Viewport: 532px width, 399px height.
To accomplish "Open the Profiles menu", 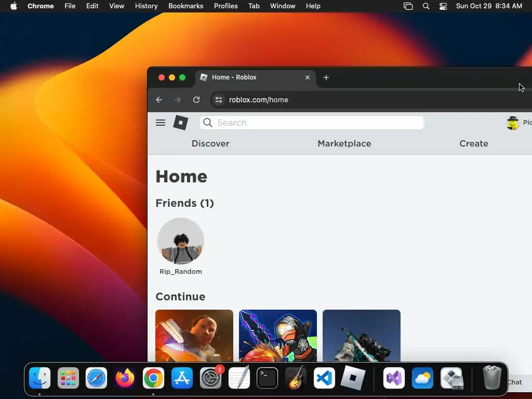I will 225,6.
